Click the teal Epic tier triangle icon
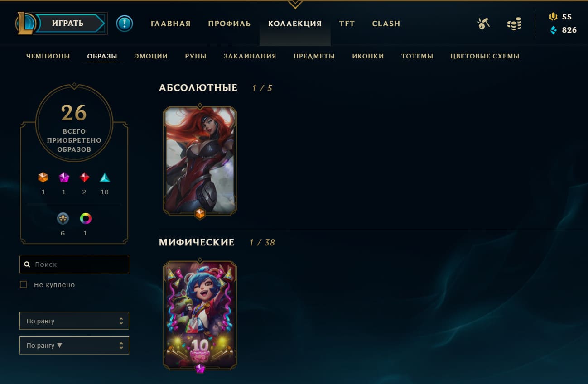Screen dimensions: 588x384 point(105,178)
